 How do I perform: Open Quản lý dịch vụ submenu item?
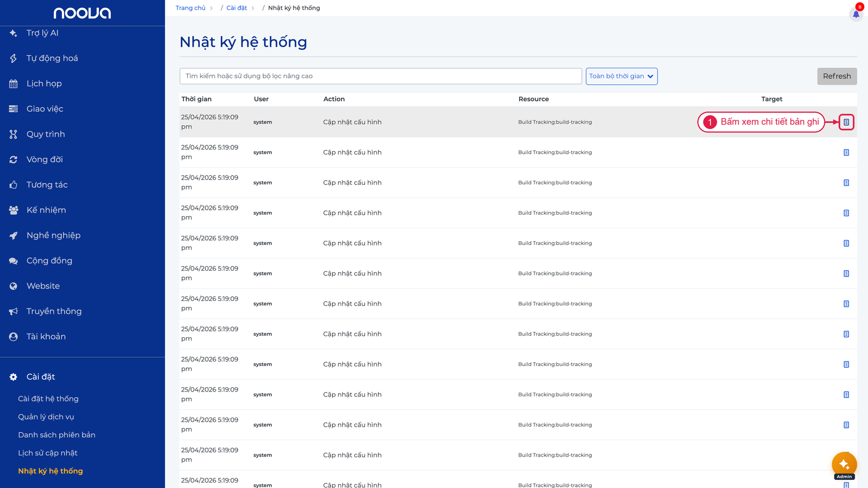pyautogui.click(x=46, y=417)
